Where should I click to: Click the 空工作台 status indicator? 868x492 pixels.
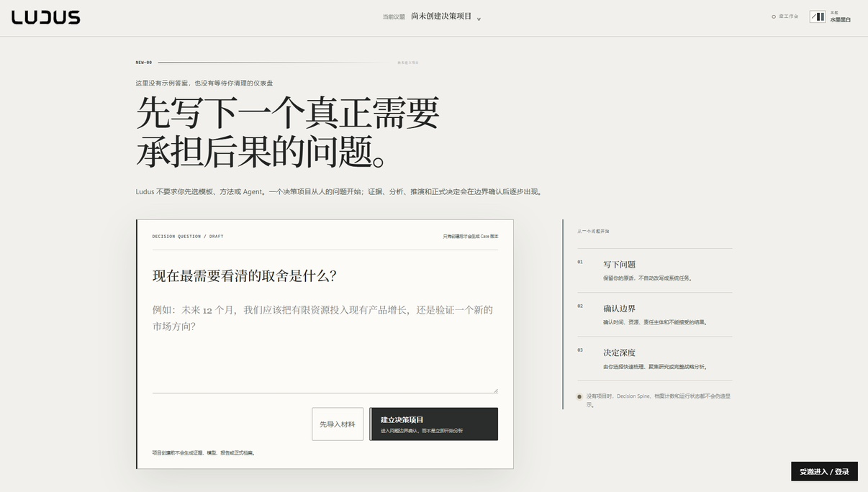coord(785,17)
